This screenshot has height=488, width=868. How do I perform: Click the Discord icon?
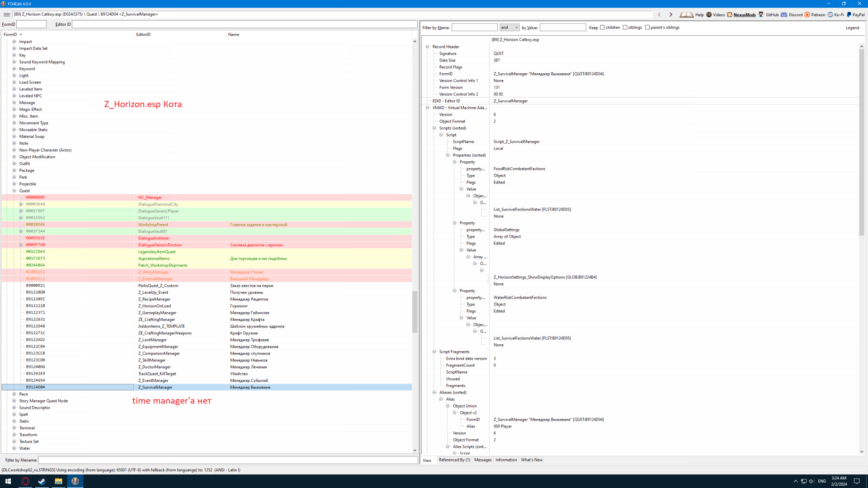click(784, 14)
